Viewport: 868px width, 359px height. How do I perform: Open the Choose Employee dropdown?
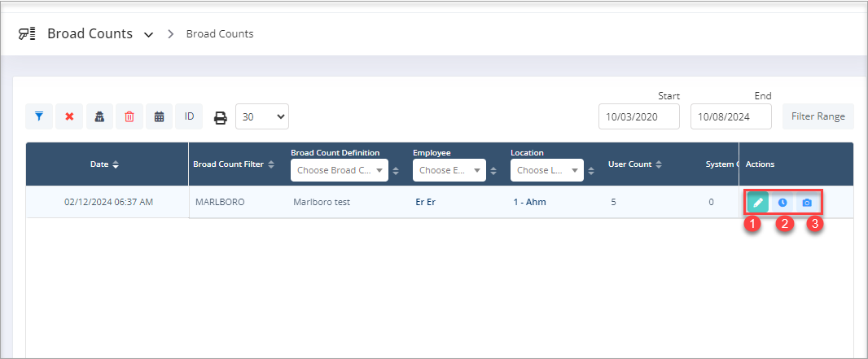449,170
